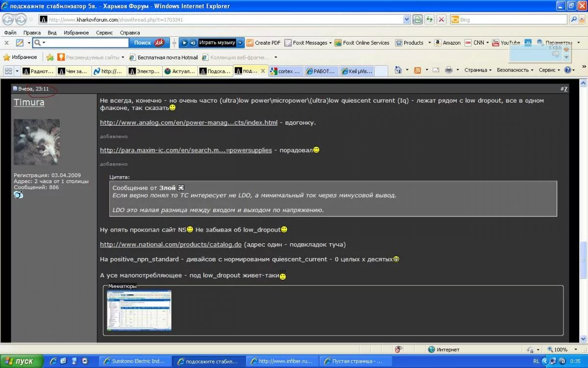The width and height of the screenshot is (588, 368).
Task: Stop page loading with the red X icon
Action: pyautogui.click(x=441, y=20)
